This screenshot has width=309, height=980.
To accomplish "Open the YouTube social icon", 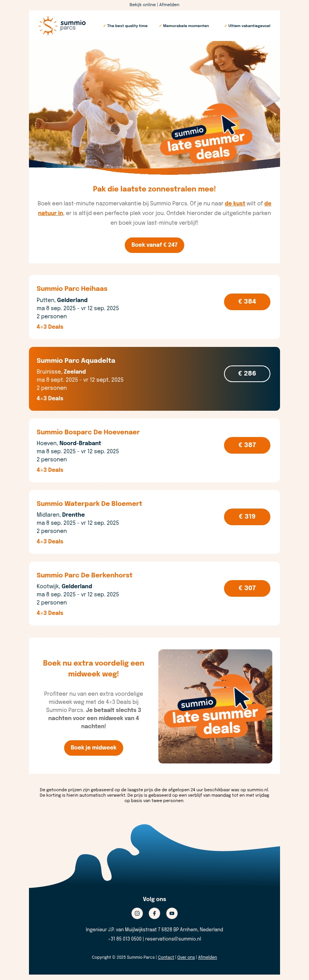I will (172, 913).
